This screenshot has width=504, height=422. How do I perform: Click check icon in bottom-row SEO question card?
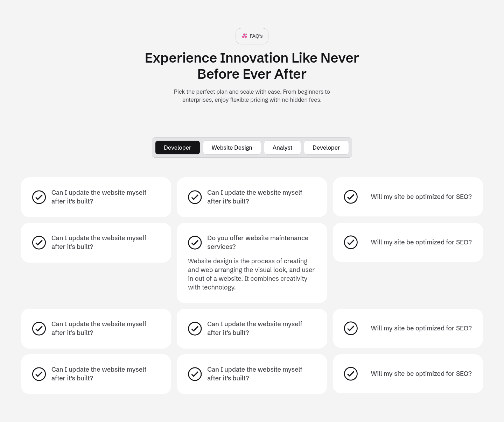tap(351, 374)
